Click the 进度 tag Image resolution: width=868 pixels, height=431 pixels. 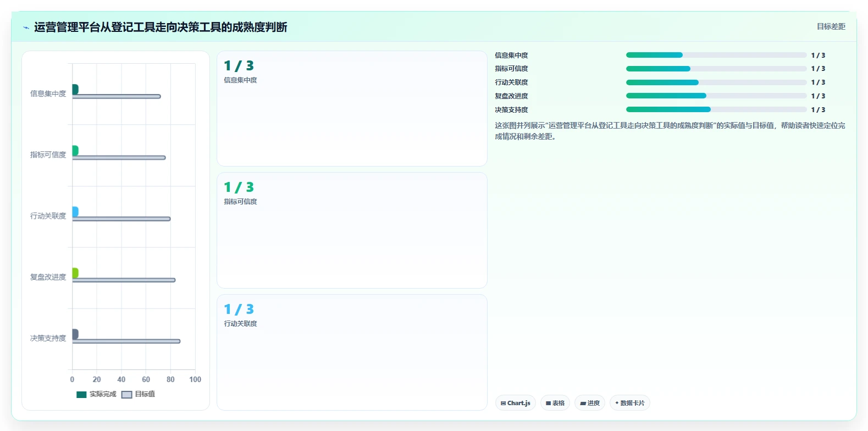tap(589, 403)
